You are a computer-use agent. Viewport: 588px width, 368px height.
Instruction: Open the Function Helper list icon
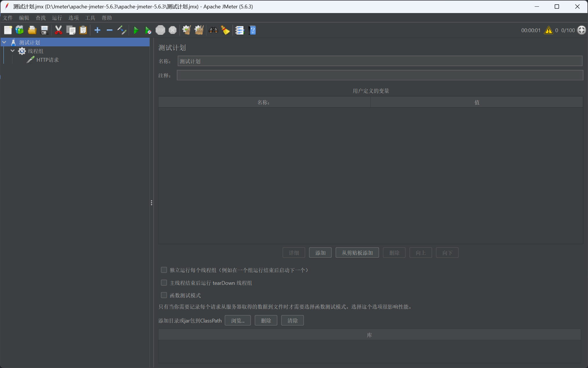(x=240, y=30)
